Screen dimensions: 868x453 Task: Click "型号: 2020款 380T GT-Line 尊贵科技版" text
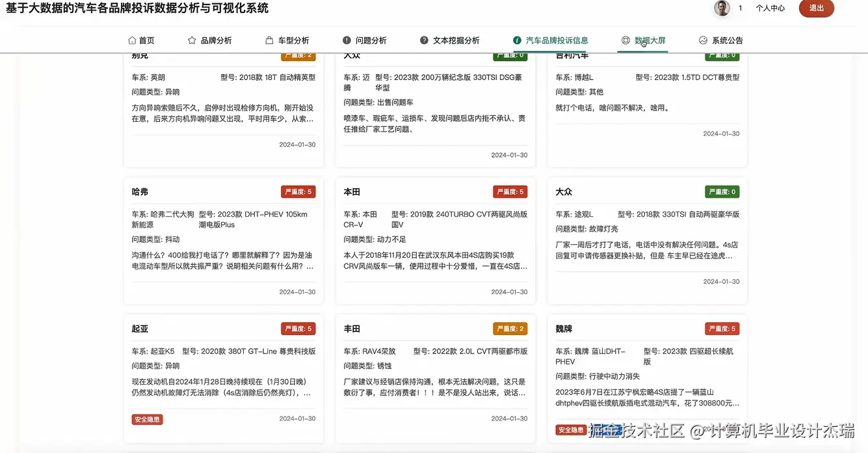249,351
